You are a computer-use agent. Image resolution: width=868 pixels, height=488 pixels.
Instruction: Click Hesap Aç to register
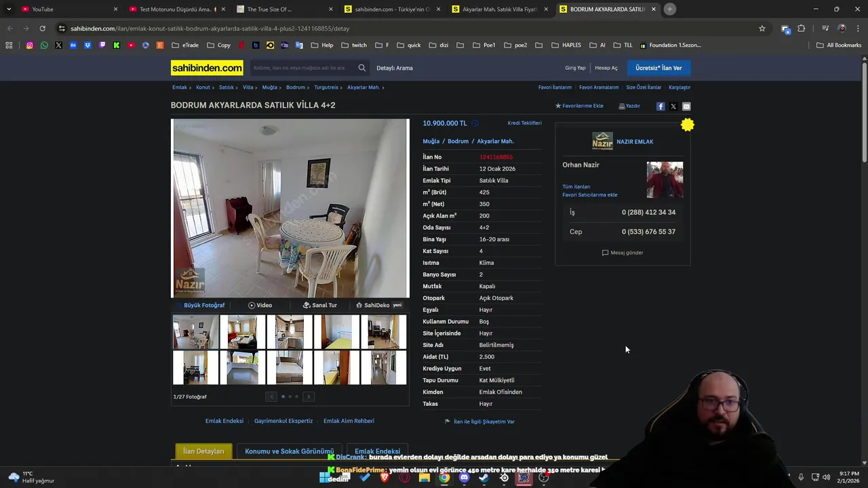coord(606,68)
